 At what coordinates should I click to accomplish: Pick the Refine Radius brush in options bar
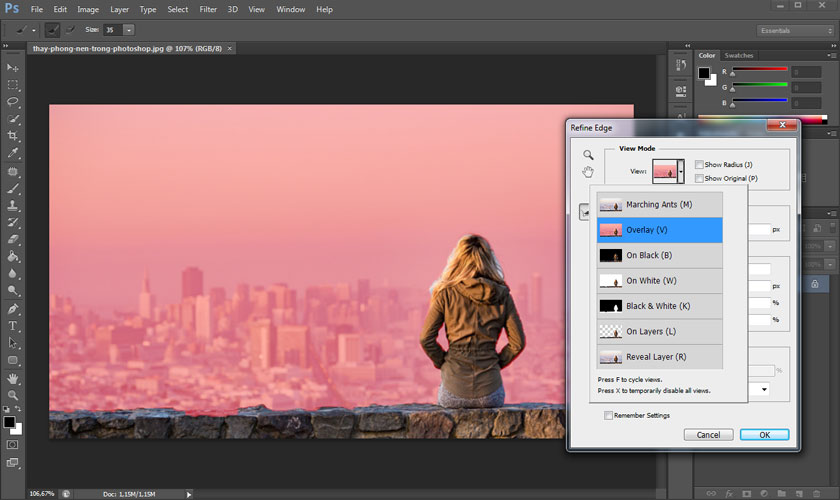[52, 30]
